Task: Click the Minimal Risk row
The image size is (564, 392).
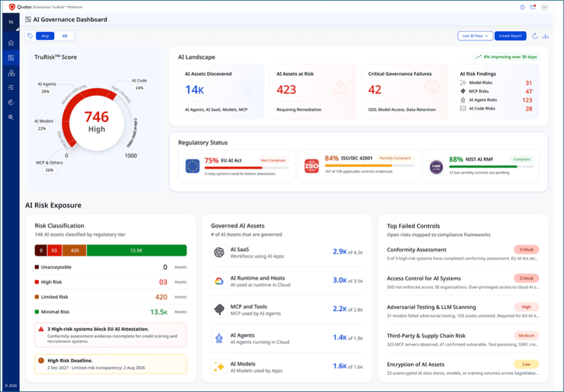Action: click(x=111, y=312)
